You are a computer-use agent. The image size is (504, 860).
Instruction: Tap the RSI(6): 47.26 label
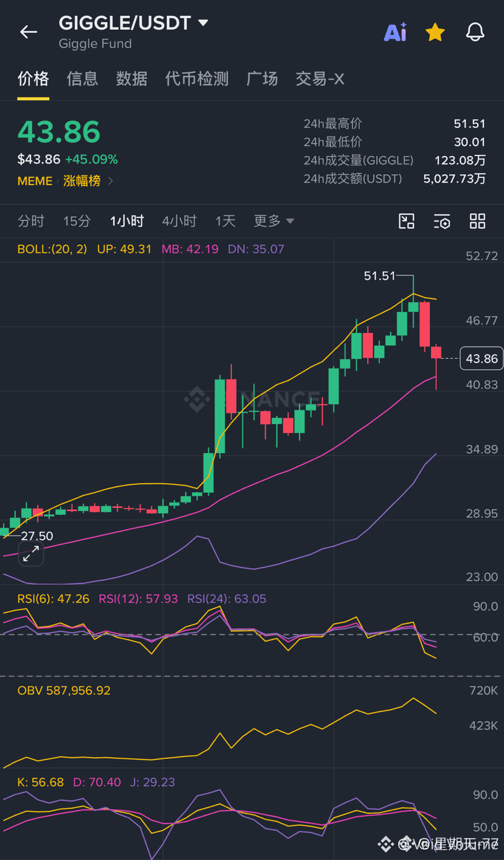coord(53,599)
